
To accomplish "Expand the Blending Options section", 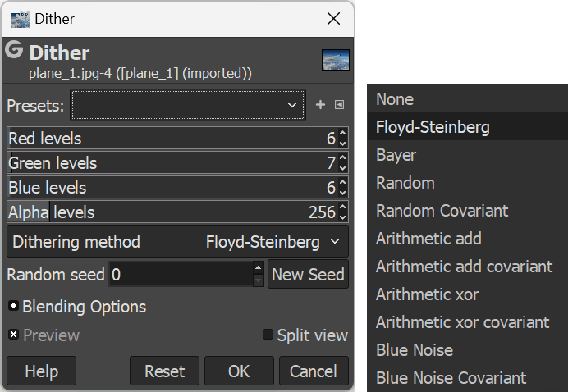I will coord(14,307).
